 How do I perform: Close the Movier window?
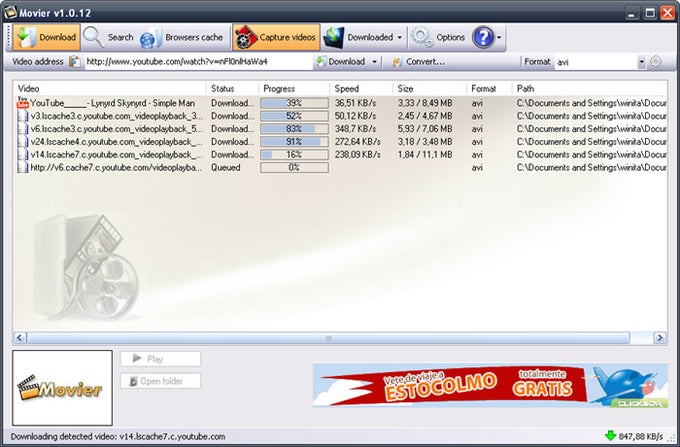pyautogui.click(x=667, y=13)
